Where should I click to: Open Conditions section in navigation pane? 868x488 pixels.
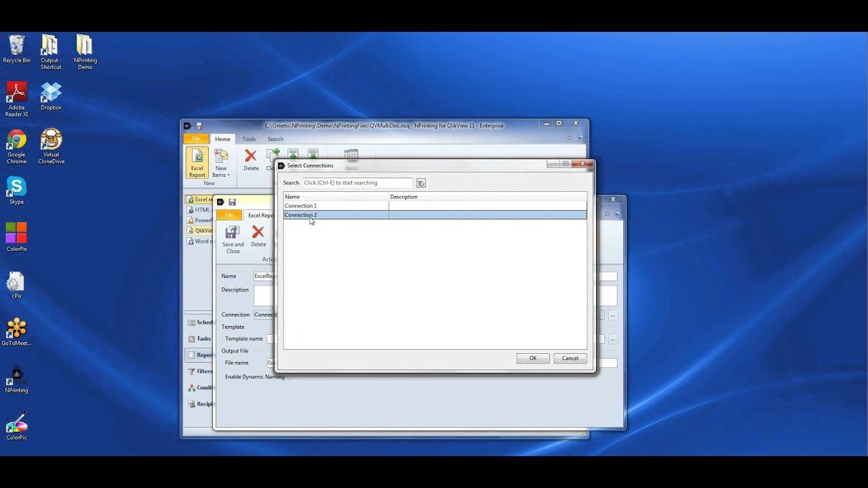coord(200,388)
